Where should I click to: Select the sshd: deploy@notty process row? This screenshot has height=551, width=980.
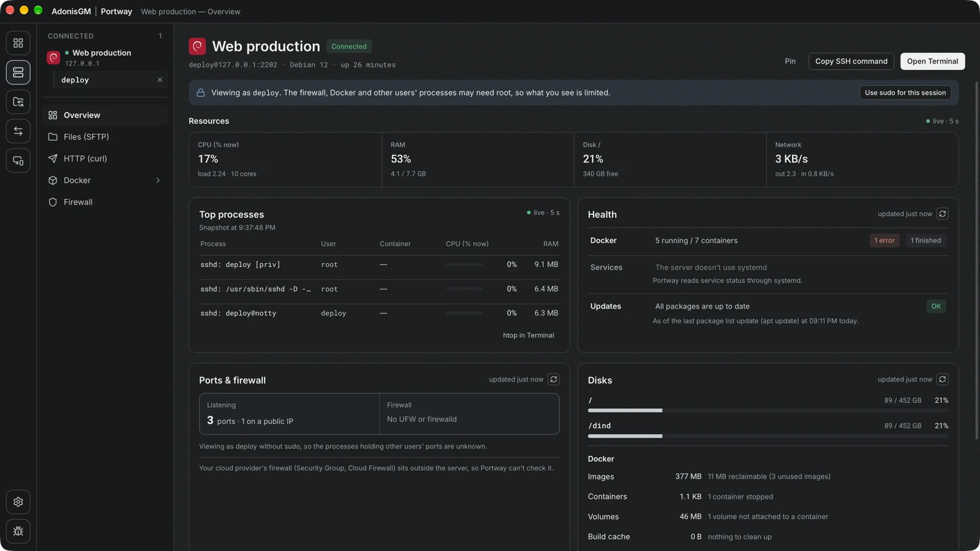pyautogui.click(x=379, y=313)
